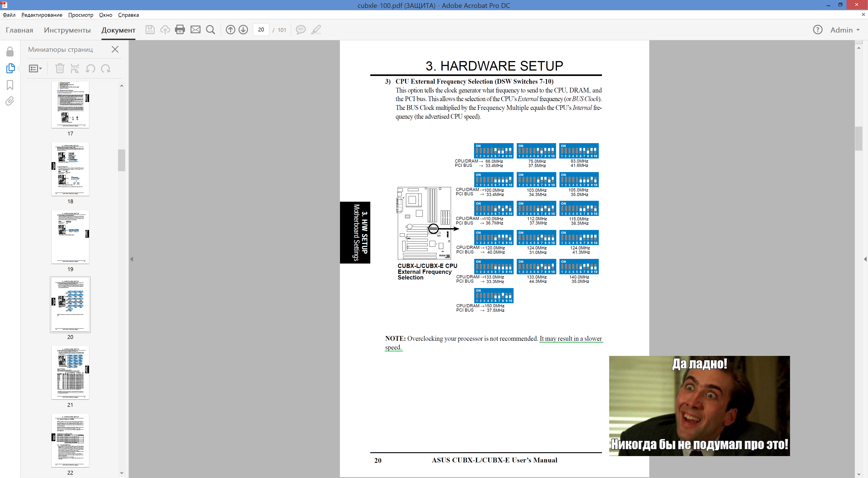Collapse the left navigation pane arrow
This screenshot has height=478, width=868.
point(132,259)
